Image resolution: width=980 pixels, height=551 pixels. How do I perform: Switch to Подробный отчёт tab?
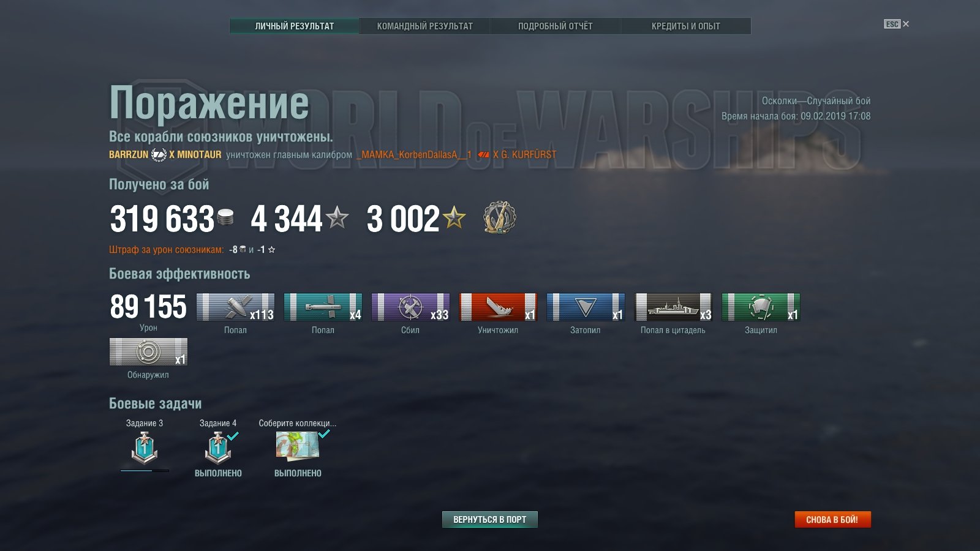[x=555, y=26]
